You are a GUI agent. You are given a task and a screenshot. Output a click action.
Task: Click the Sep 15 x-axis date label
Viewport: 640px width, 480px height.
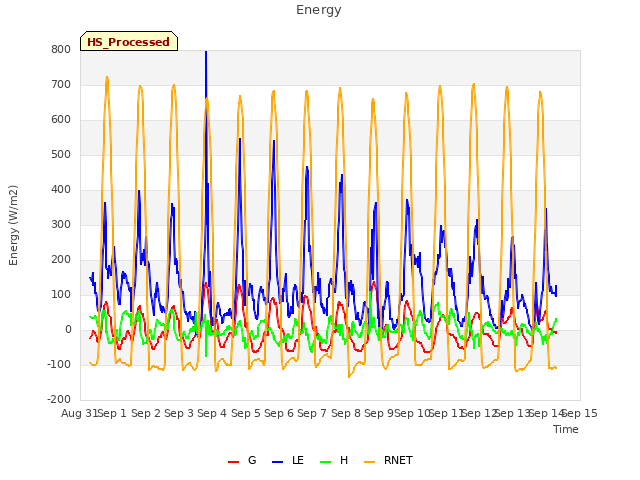[580, 413]
